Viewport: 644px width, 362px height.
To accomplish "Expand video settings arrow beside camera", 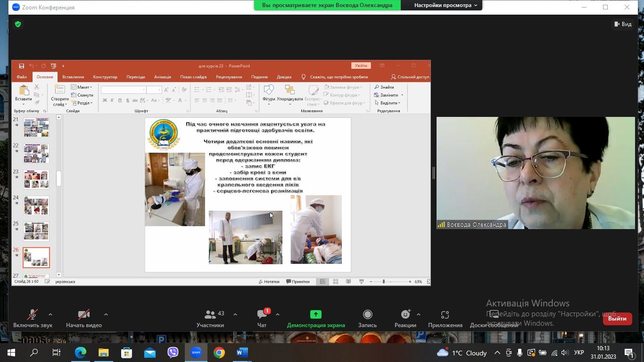I will tap(106, 314).
